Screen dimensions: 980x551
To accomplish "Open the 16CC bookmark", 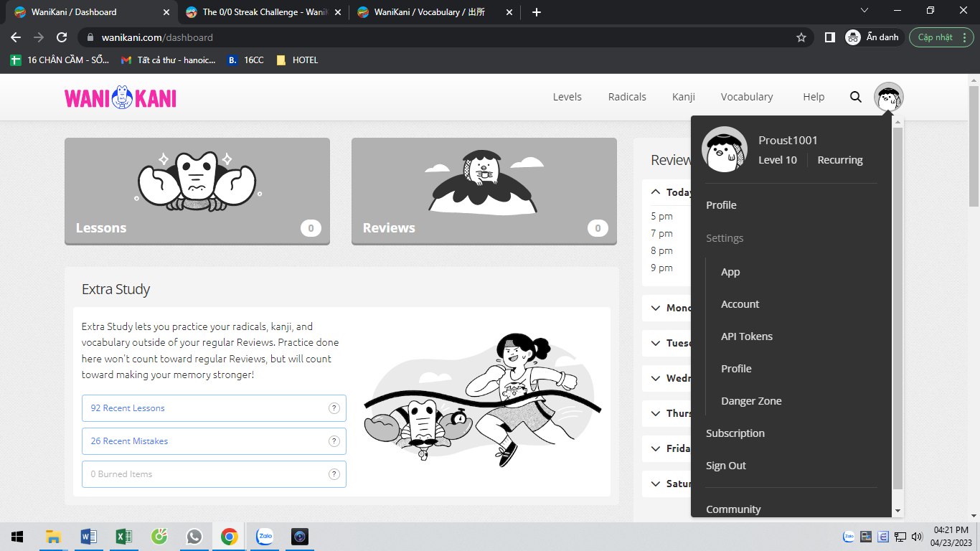I will pyautogui.click(x=245, y=60).
